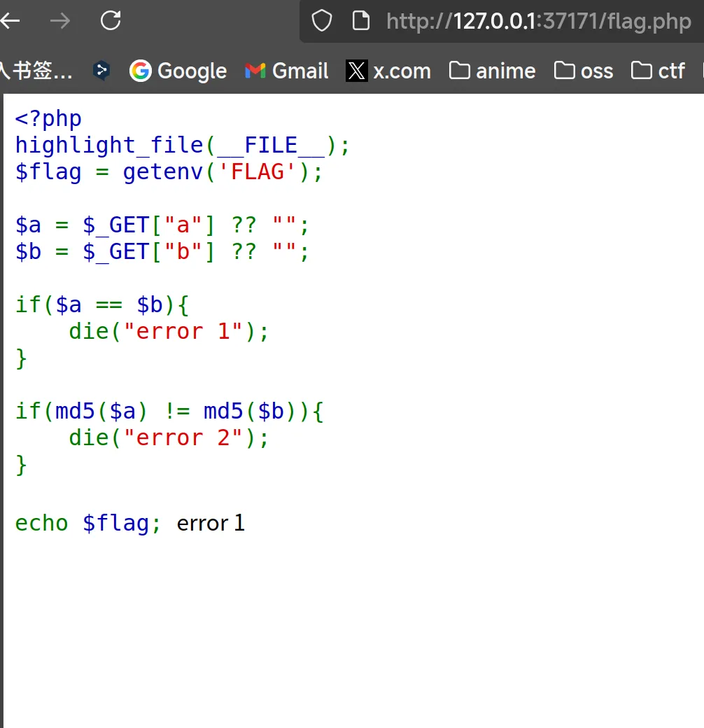Click the die("error 2") statement

168,438
